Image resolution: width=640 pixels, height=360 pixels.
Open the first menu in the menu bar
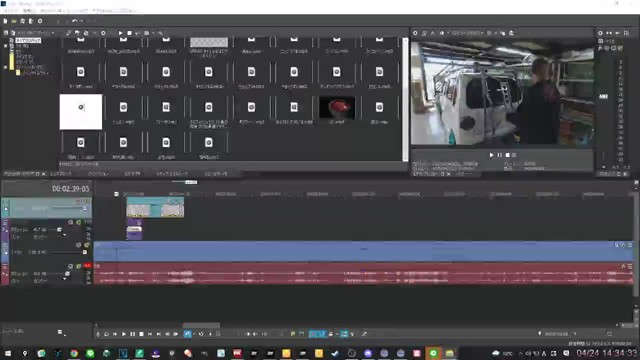[x=11, y=11]
